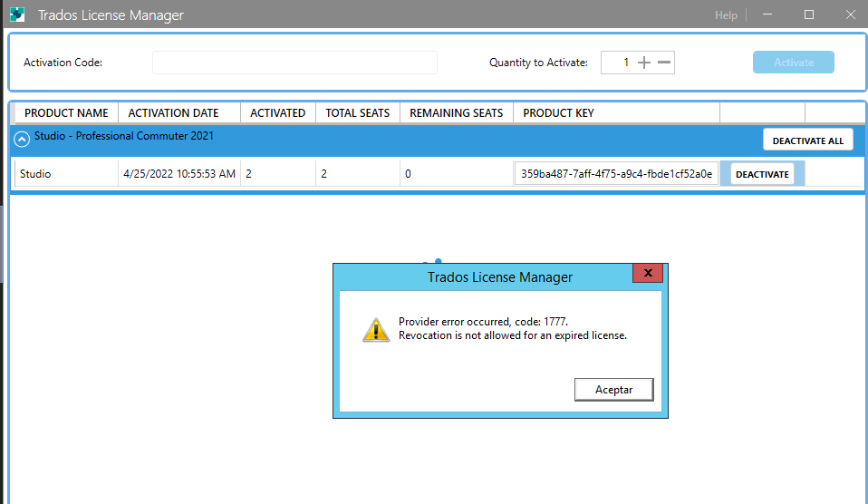Screen dimensions: 868x504
Task: Click 'Studio - Professional Commuter 2021' group title
Action: [x=123, y=136]
